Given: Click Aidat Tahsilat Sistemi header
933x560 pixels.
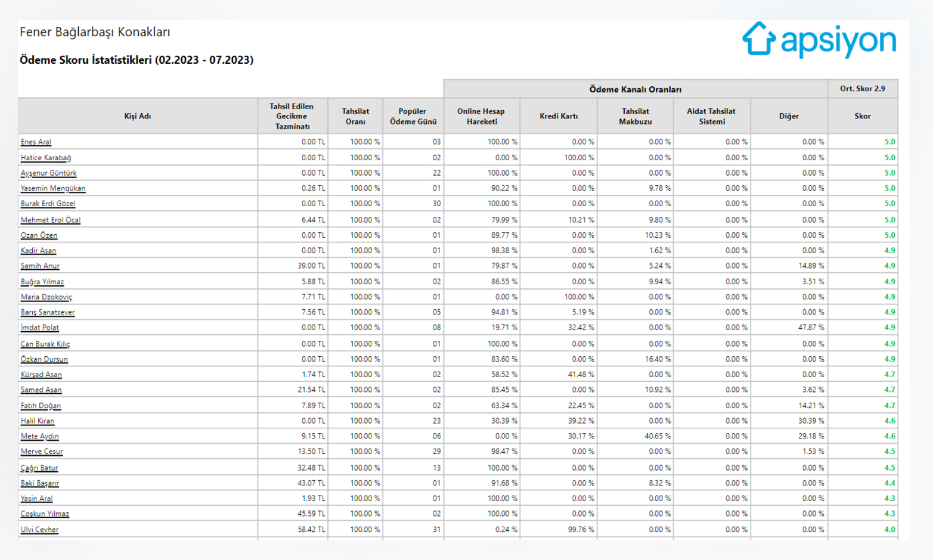Looking at the screenshot, I should click(712, 116).
